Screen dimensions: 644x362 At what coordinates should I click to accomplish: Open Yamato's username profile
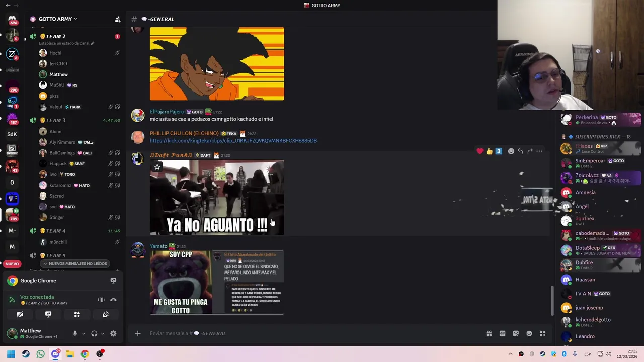158,246
